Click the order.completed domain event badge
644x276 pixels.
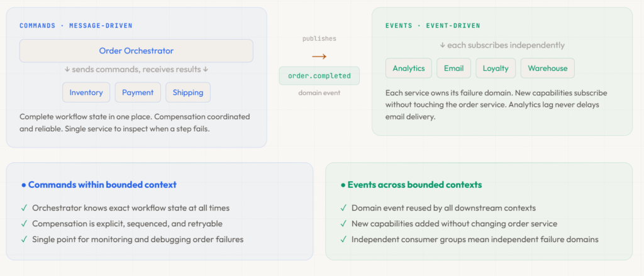point(319,76)
